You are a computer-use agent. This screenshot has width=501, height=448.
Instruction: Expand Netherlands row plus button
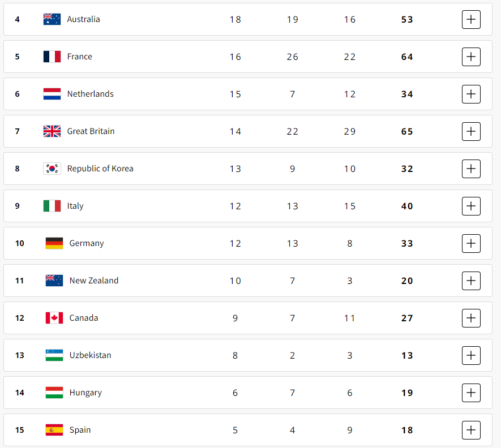tap(471, 94)
